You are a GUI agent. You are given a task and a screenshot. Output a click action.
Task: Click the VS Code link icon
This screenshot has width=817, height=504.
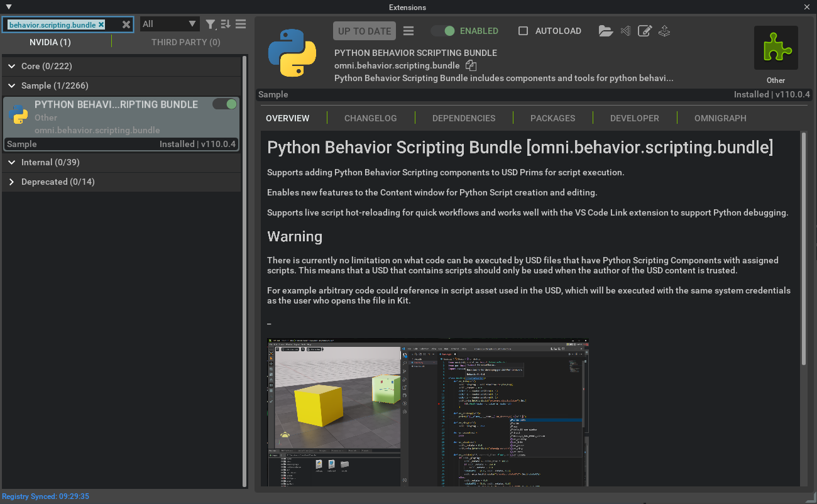click(625, 30)
